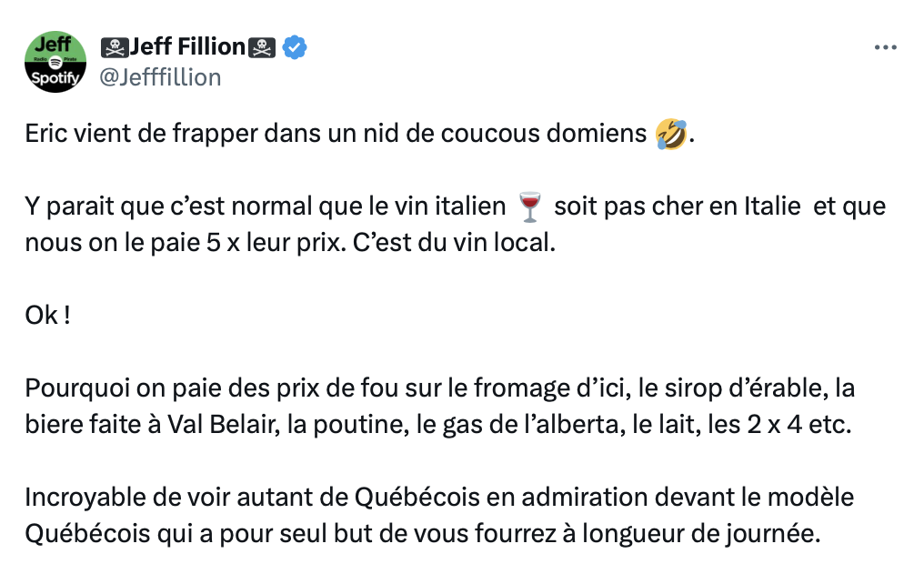Click the Jeff Fillion display name
Image resolution: width=924 pixels, height=564 pixels.
[x=188, y=46]
